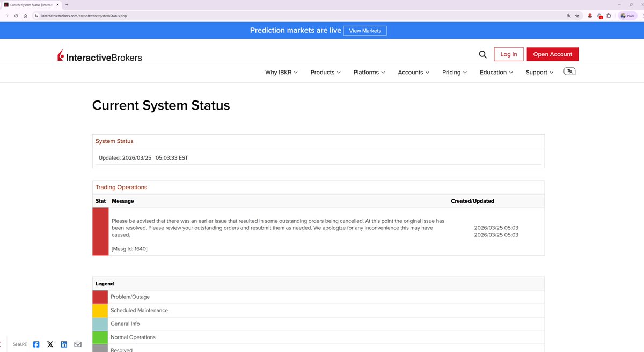Image resolution: width=644 pixels, height=352 pixels.
Task: Click the red S extension icon
Action: (x=589, y=16)
